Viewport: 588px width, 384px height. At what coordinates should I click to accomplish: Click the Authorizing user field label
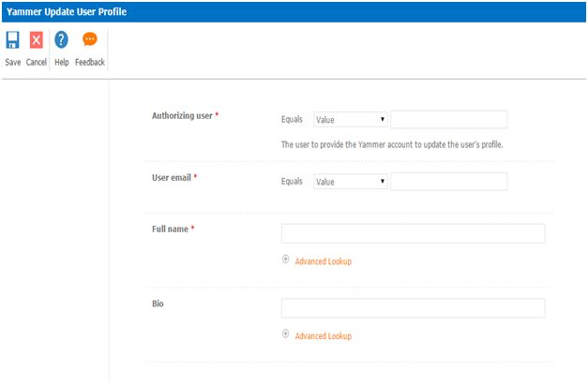[182, 115]
